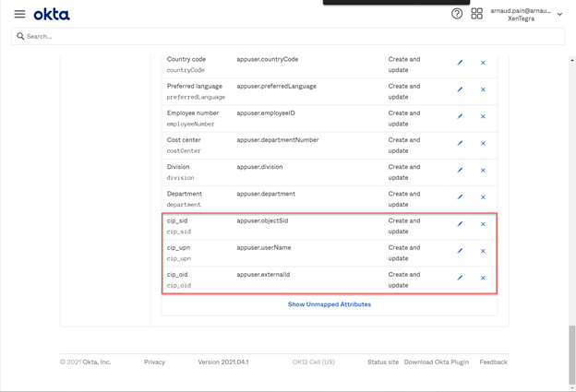This screenshot has height=392, width=576.
Task: Delete the Employee number mapping
Action: pos(483,116)
